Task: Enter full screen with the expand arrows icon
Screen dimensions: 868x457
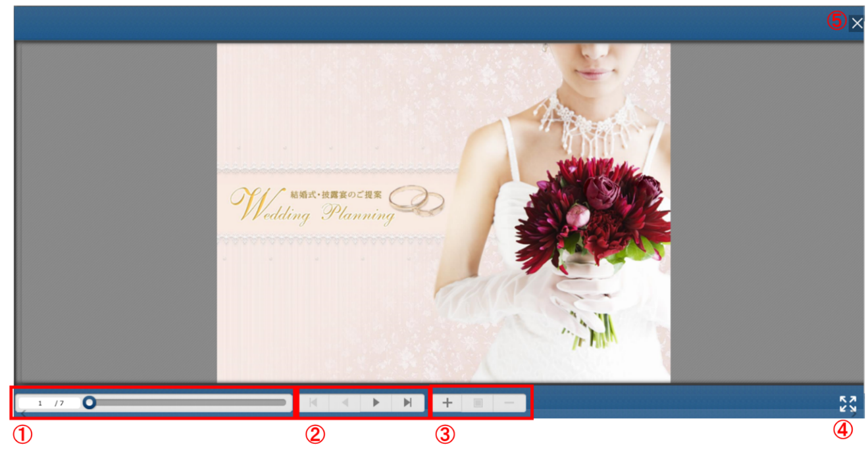Action: coord(848,404)
